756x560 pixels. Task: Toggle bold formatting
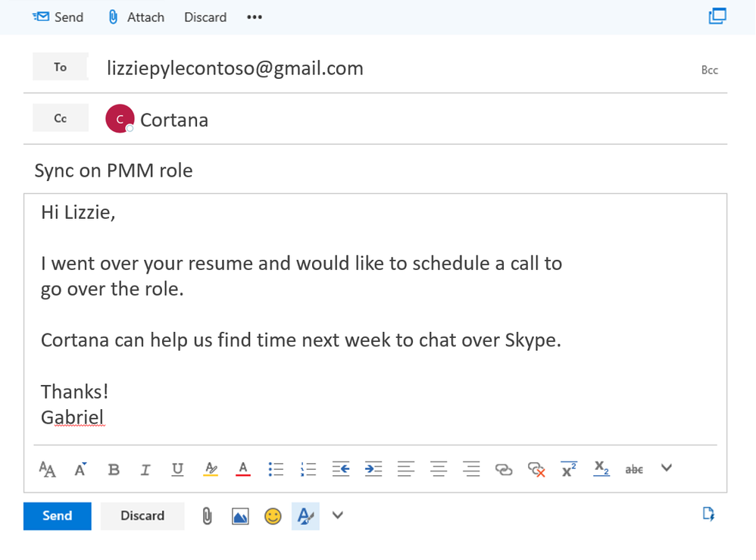(113, 468)
